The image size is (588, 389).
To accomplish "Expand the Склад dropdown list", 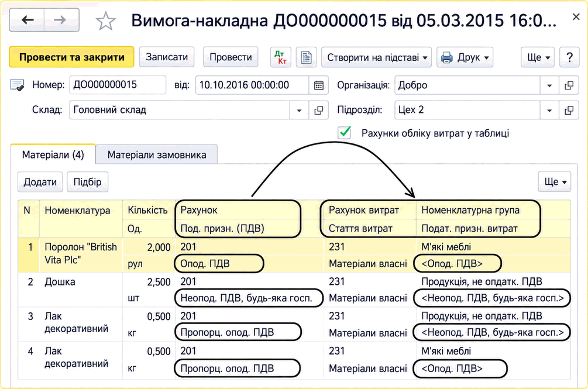I will (299, 110).
